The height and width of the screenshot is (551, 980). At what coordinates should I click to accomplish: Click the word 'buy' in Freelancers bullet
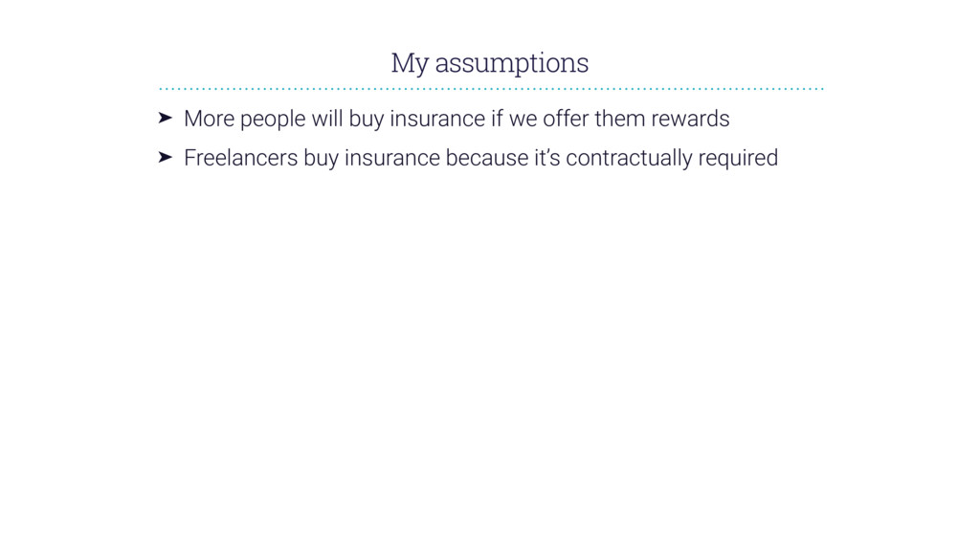tap(321, 158)
